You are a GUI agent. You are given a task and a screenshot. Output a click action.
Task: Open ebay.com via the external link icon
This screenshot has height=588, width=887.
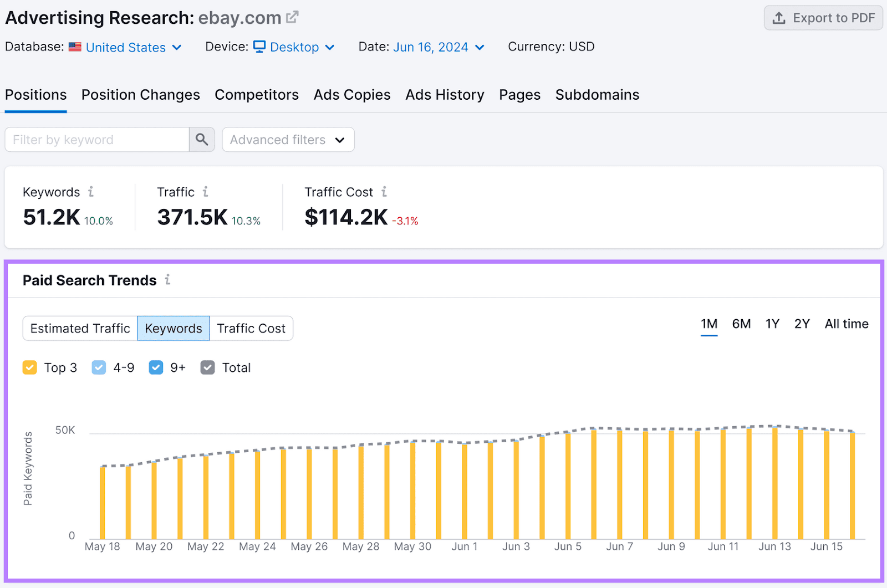[x=292, y=16]
